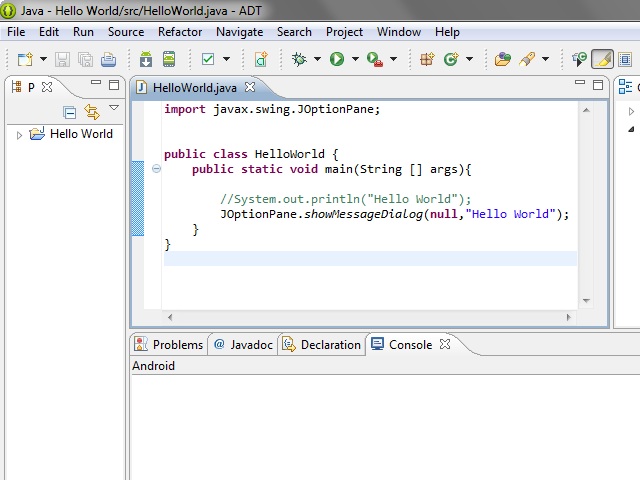Click the New Java Package icon
The image size is (640, 480).
(x=427, y=60)
